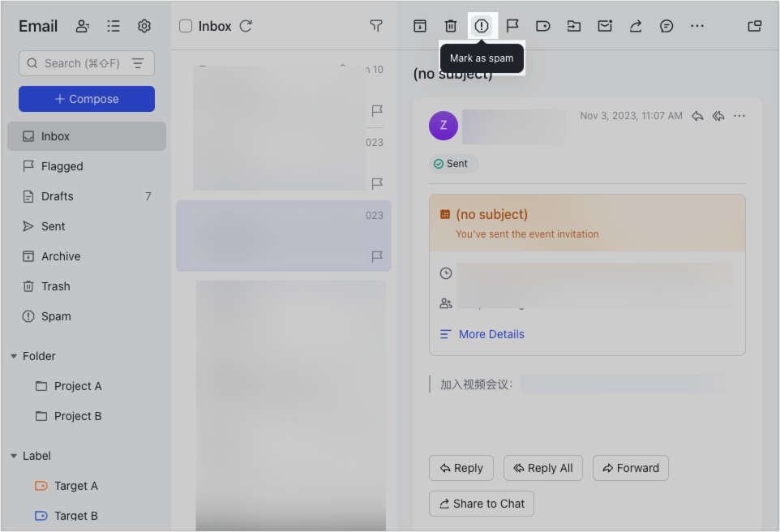The width and height of the screenshot is (780, 532).
Task: Click the Reply button below the message
Action: pyautogui.click(x=461, y=468)
